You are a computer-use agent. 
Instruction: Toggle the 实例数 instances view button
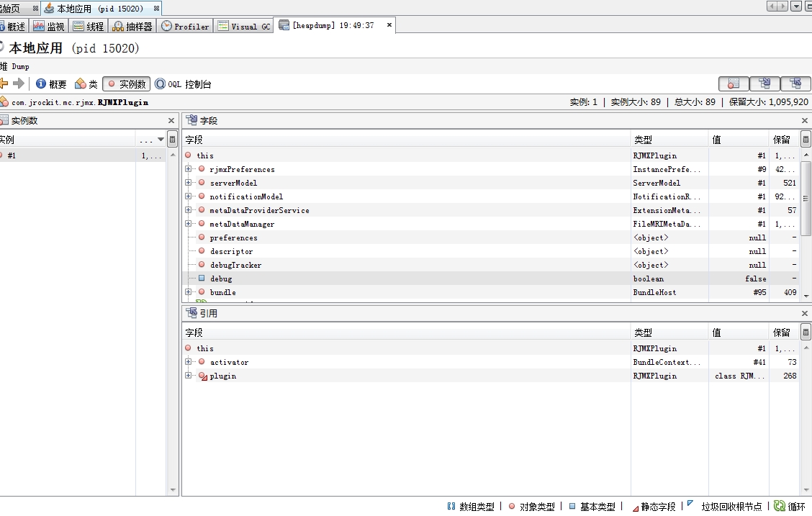tap(127, 84)
